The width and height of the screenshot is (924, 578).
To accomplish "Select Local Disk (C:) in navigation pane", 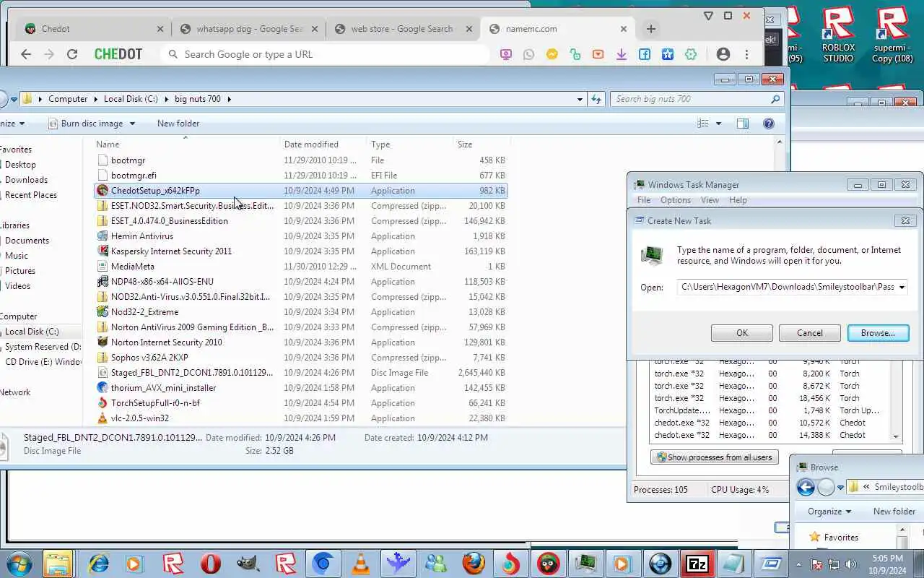I will click(x=32, y=332).
